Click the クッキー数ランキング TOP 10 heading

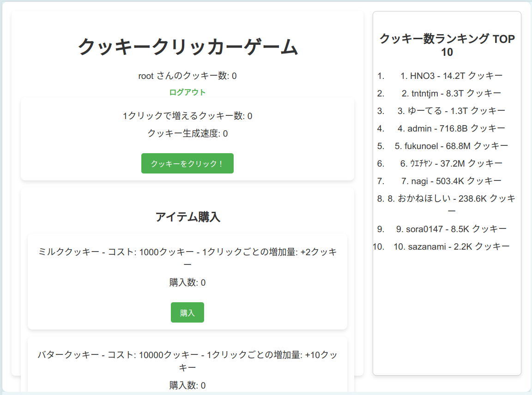[447, 45]
